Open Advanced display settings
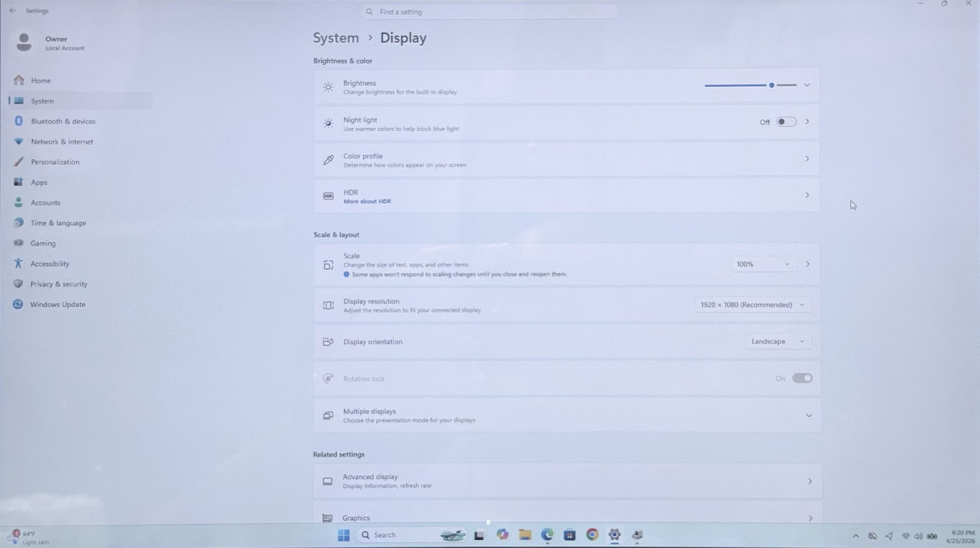The image size is (980, 548). coord(567,481)
